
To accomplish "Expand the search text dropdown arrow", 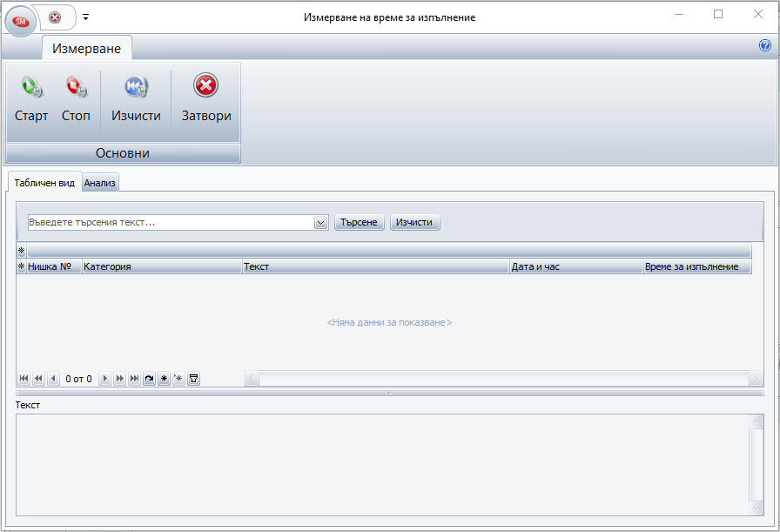I will 321,223.
